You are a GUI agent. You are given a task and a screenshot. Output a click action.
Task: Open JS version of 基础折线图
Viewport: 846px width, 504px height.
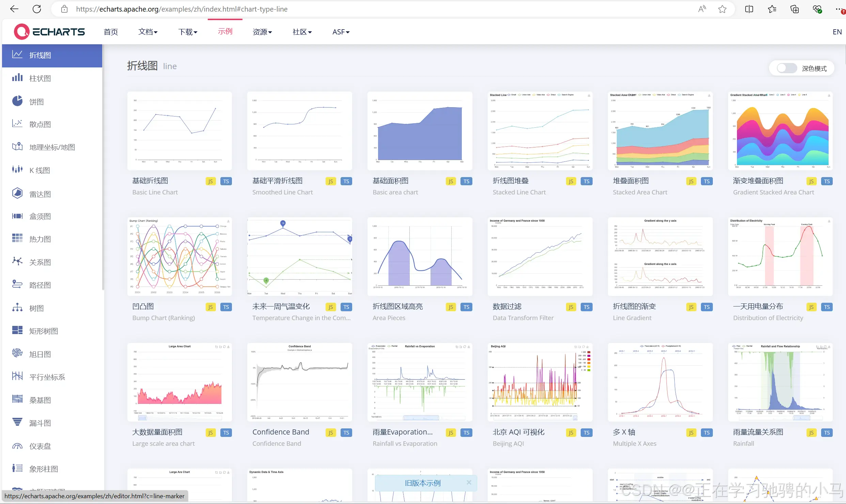(210, 181)
